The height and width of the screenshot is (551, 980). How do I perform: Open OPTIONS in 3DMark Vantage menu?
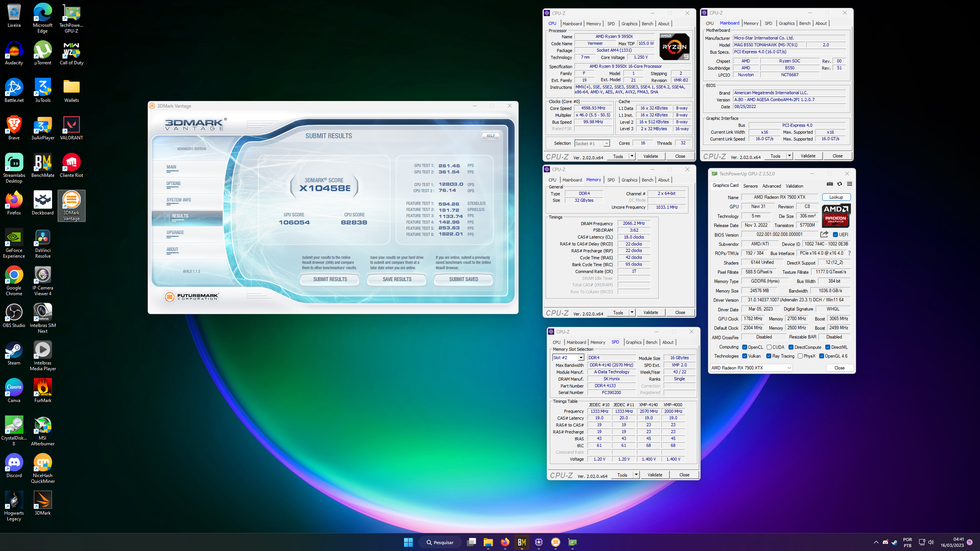pos(173,183)
